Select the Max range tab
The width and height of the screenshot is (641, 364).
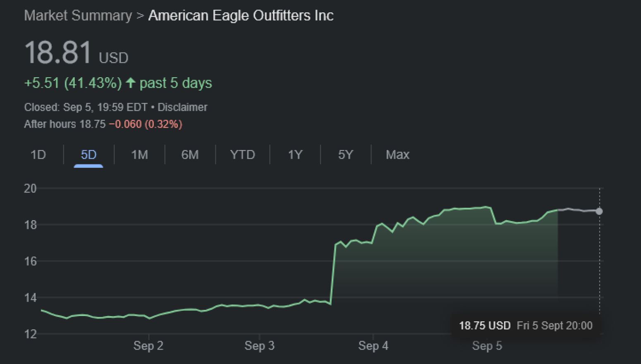pos(397,155)
